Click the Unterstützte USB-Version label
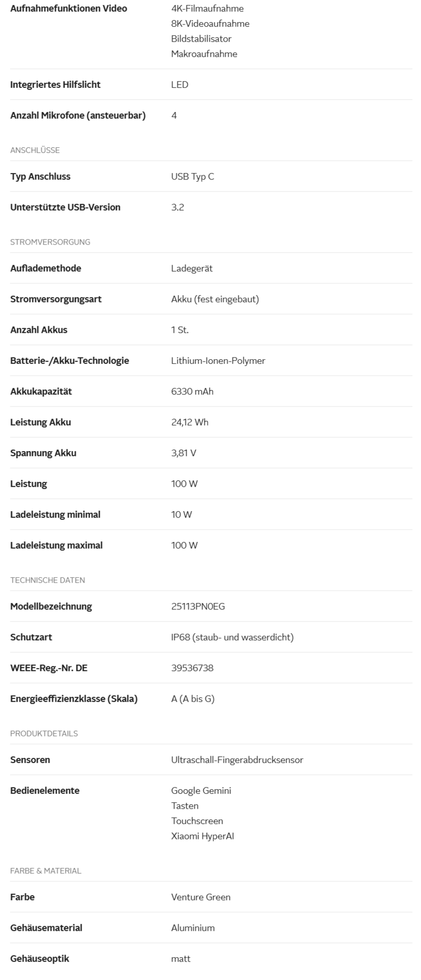This screenshot has width=421, height=980. pyautogui.click(x=65, y=207)
